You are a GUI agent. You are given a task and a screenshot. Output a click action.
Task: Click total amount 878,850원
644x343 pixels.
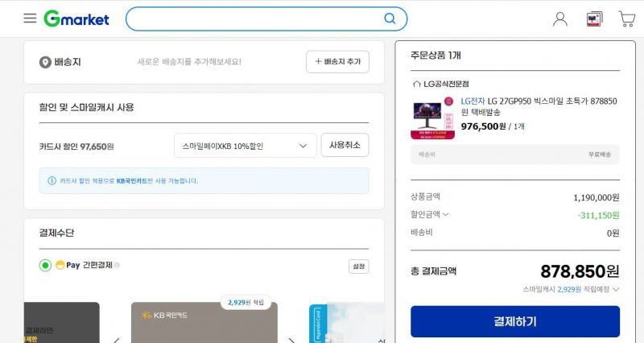580,271
